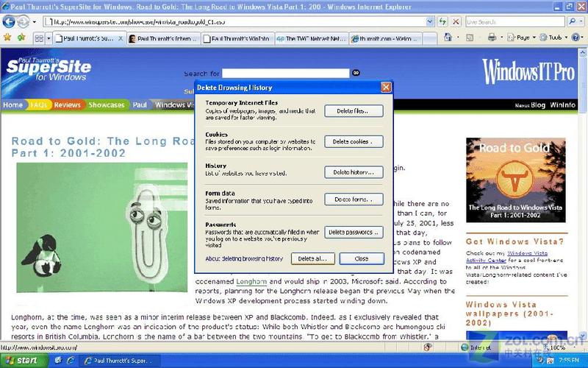
Task: Click the Paul Thurrott's SuperSite taskbar button
Action: [x=120, y=361]
